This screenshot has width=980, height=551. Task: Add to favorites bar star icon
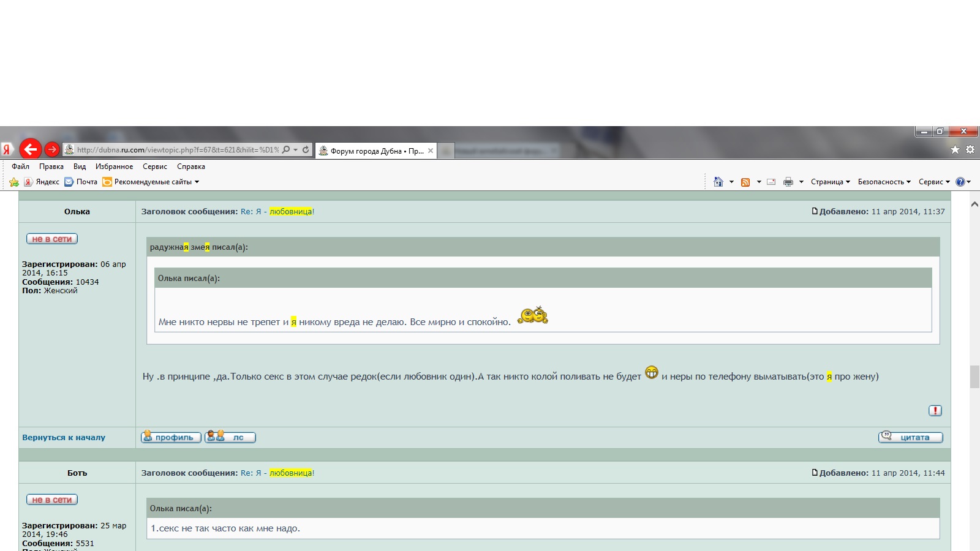pos(14,182)
